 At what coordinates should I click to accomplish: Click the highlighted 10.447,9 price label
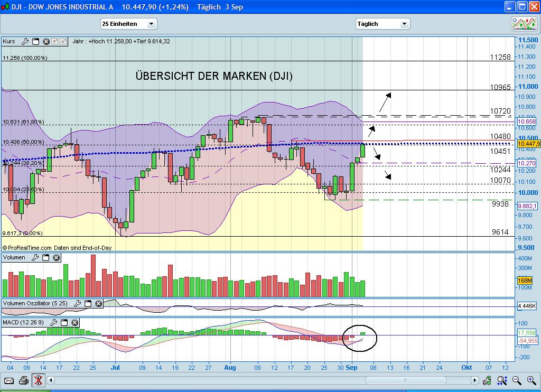click(x=528, y=143)
